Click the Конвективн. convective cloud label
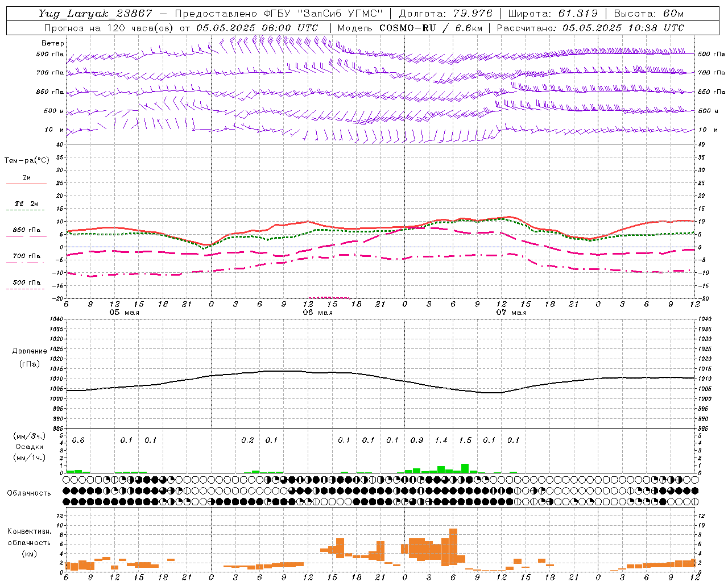This screenshot has height=582, width=728. tap(29, 531)
